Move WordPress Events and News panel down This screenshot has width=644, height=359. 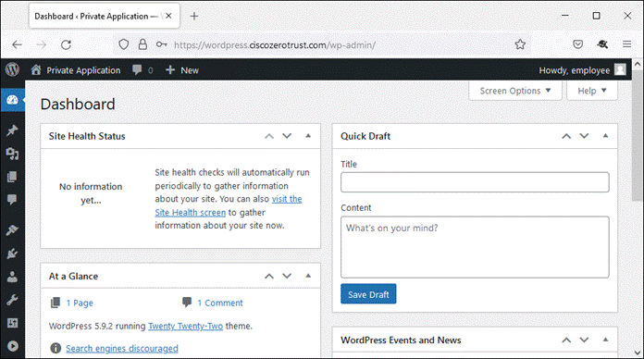pos(584,340)
